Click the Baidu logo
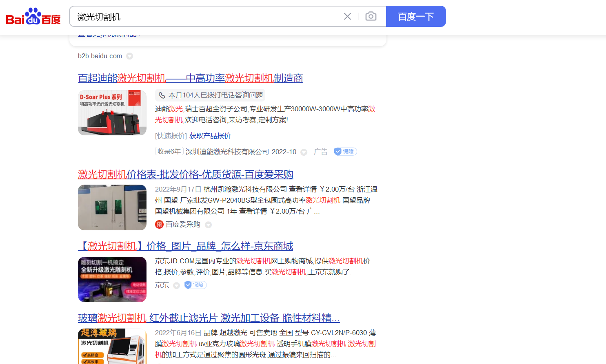This screenshot has width=606, height=364. tap(33, 17)
